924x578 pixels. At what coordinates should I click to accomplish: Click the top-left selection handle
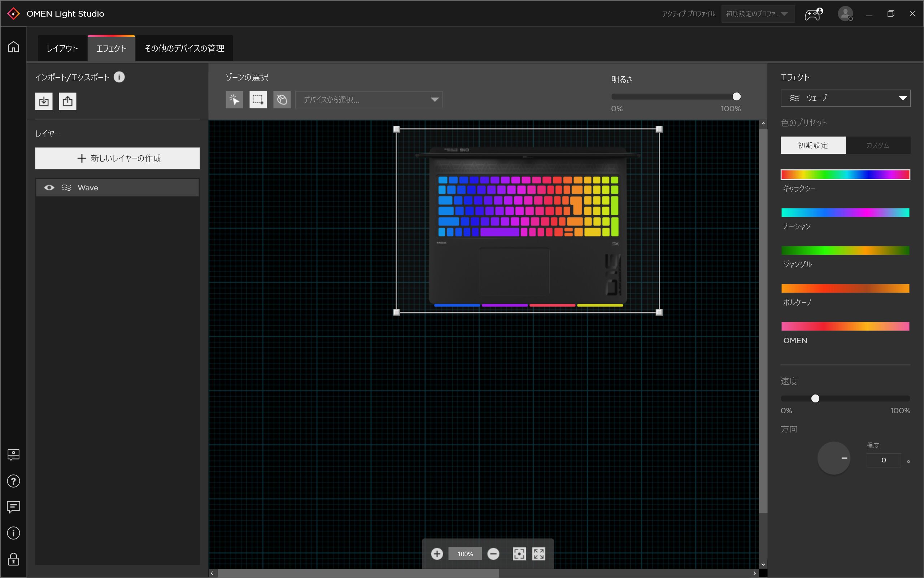click(x=397, y=129)
